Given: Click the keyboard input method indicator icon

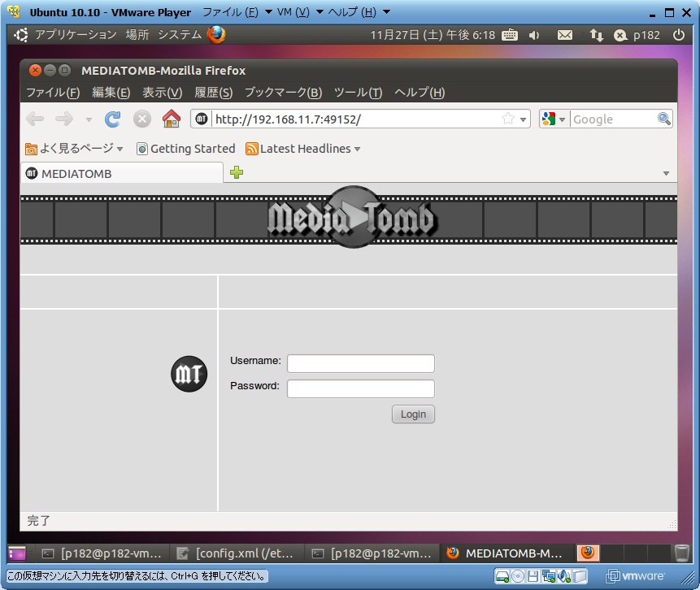Looking at the screenshot, I should pyautogui.click(x=510, y=35).
